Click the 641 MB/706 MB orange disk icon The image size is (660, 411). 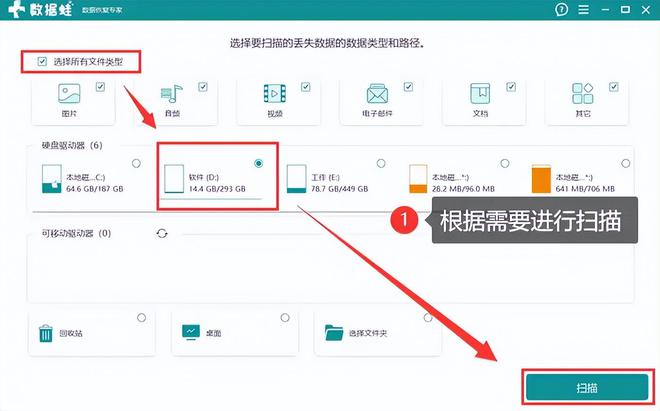click(541, 179)
